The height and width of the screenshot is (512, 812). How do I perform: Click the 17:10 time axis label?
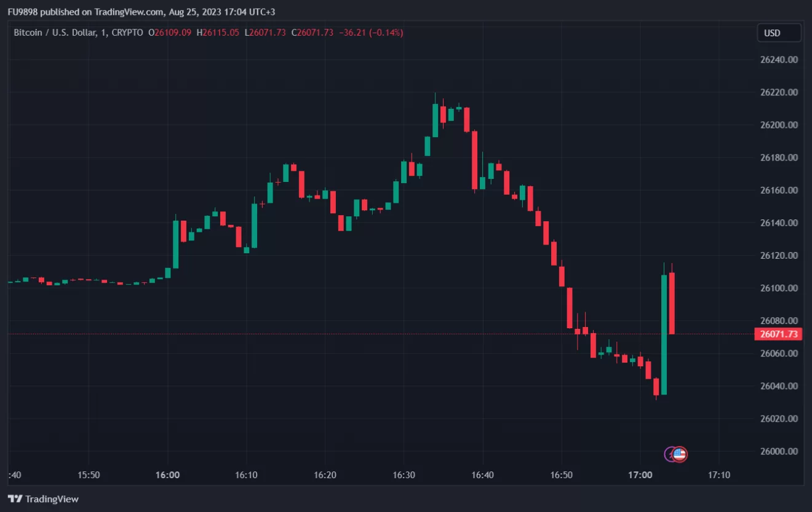tap(719, 475)
